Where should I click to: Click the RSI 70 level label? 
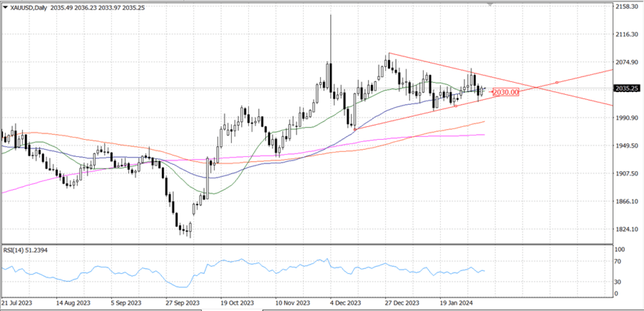click(617, 262)
